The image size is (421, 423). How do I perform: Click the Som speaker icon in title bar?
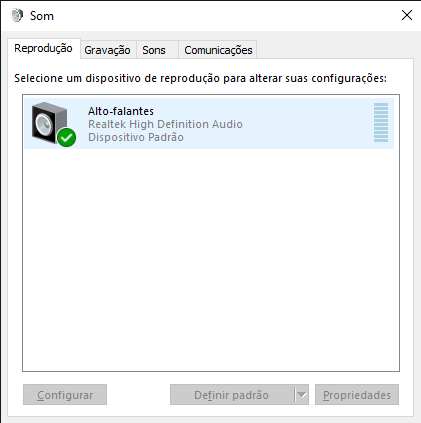16,15
